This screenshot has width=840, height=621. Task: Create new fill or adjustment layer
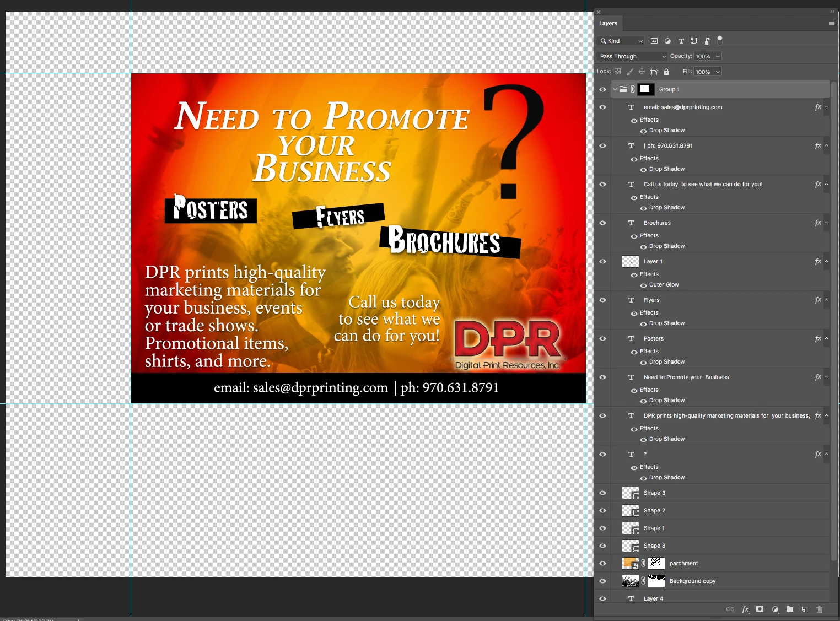click(775, 609)
